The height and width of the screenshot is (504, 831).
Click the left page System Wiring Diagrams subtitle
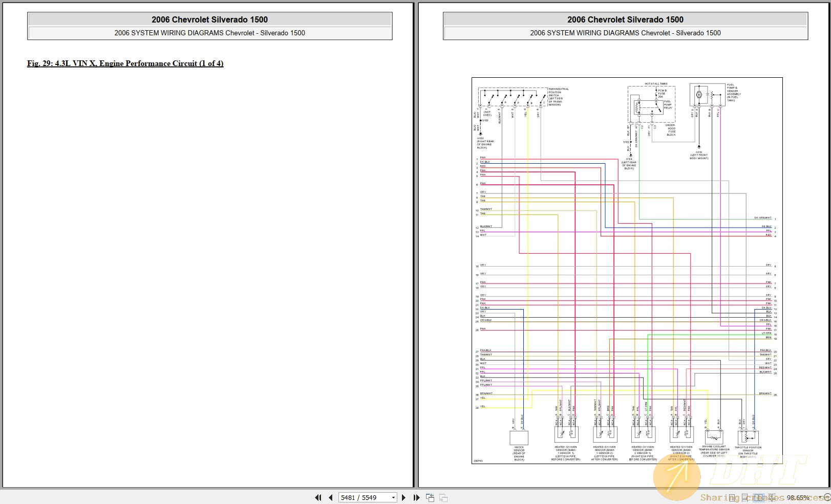pos(209,33)
